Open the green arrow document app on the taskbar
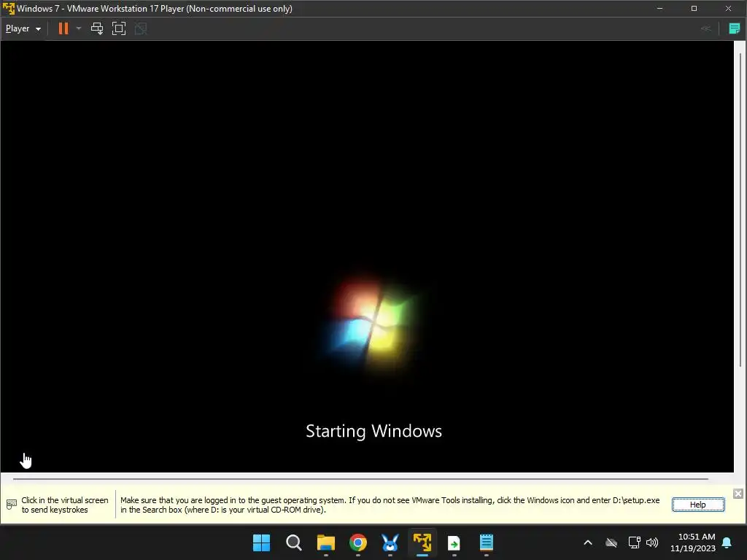Image resolution: width=747 pixels, height=560 pixels. [454, 542]
